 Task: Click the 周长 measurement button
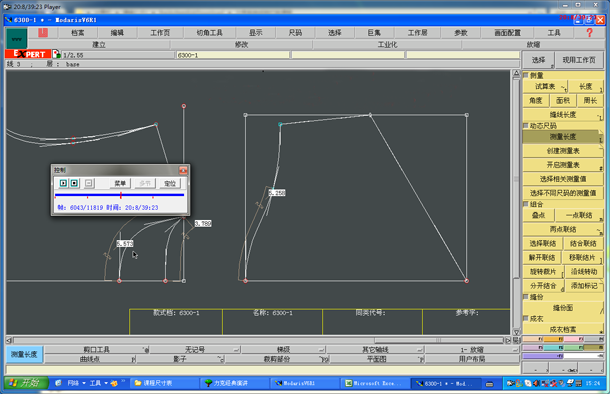590,101
